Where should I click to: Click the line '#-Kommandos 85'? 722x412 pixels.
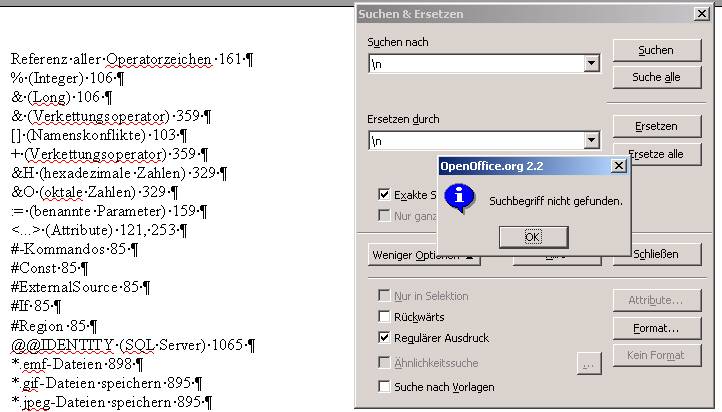74,249
